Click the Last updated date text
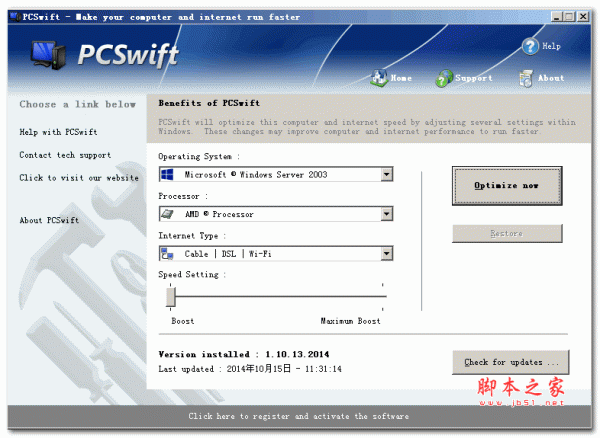Viewport: 600px width, 438px height. pos(250,369)
